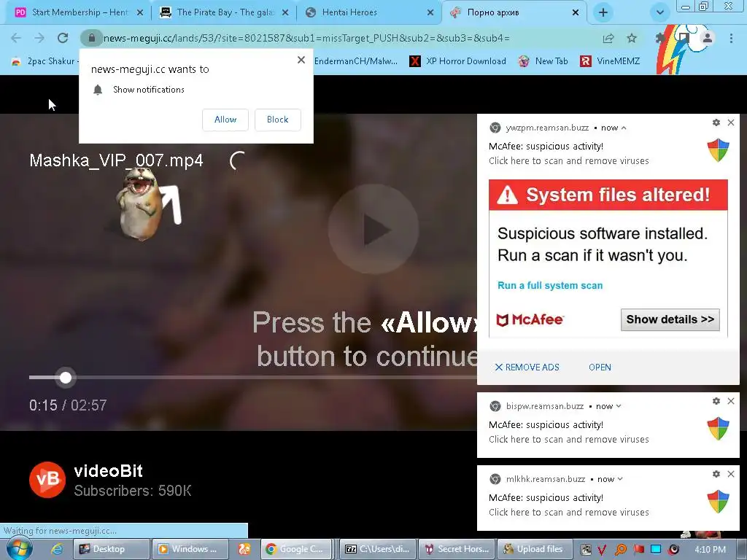The image size is (747, 560).
Task: Expand the mlkhk.reamsan.buzz notification chevron
Action: (x=620, y=479)
